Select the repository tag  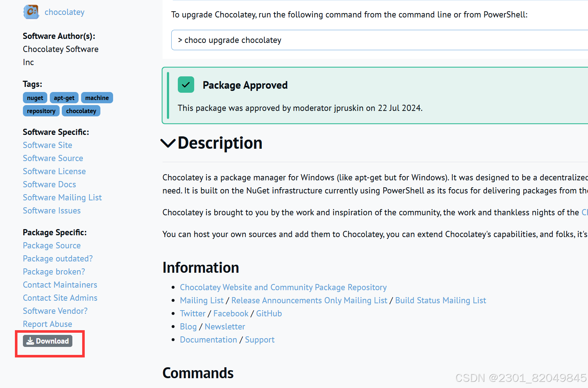(x=41, y=111)
